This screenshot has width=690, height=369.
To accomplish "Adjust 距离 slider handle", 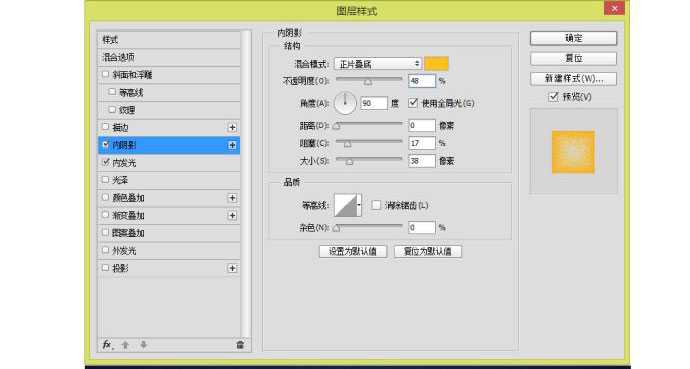I will coord(337,126).
